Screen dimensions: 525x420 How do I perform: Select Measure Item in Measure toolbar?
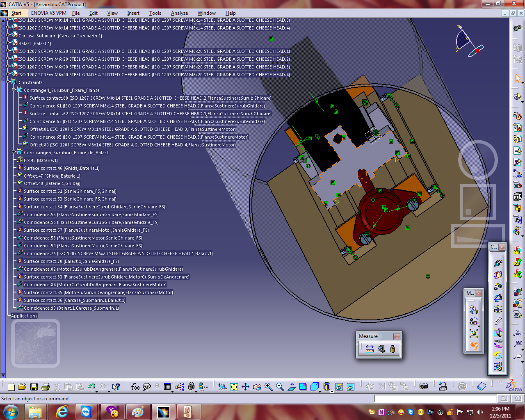tap(381, 349)
